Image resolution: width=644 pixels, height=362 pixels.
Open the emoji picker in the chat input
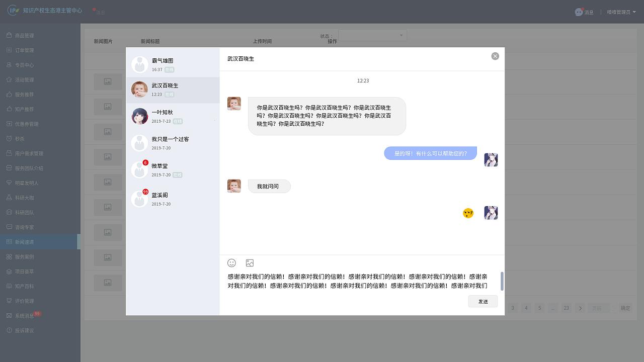pos(231,262)
